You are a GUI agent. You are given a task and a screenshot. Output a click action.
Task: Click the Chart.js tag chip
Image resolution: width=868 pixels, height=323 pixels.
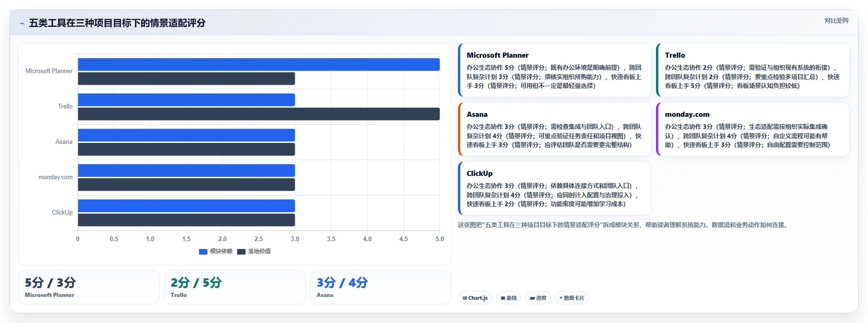point(475,298)
